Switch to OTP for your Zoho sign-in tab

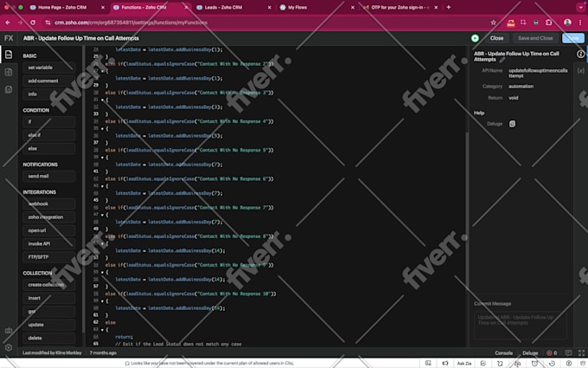point(400,7)
